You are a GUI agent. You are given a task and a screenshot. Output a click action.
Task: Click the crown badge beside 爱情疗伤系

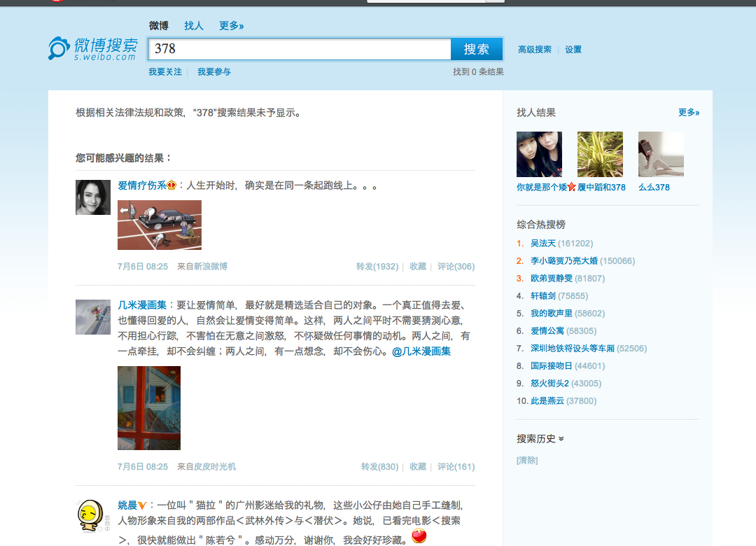[171, 185]
